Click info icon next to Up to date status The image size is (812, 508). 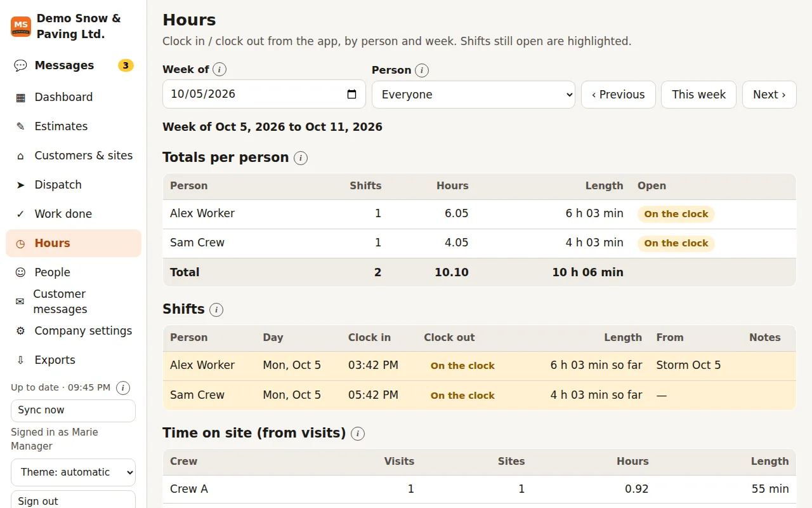[x=124, y=388]
